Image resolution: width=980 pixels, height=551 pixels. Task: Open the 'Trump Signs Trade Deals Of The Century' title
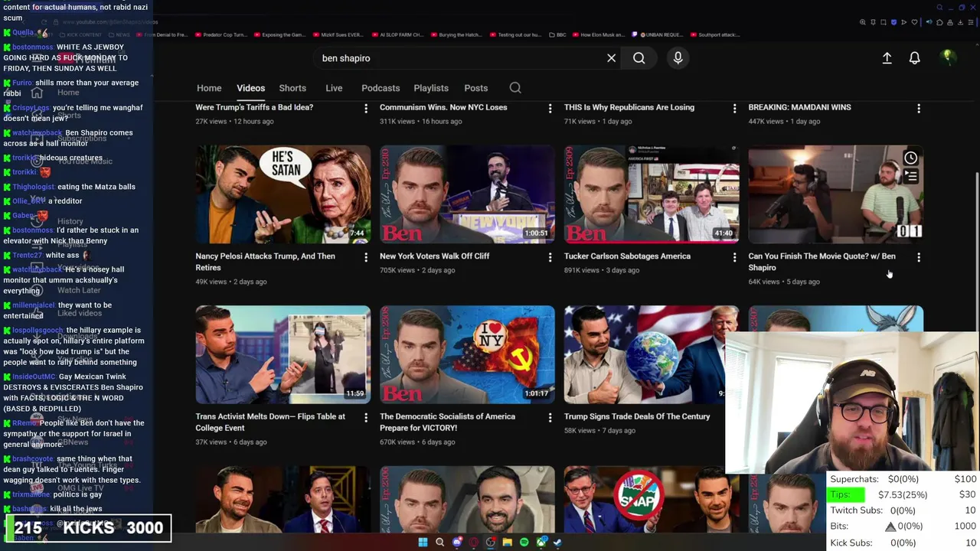(637, 416)
